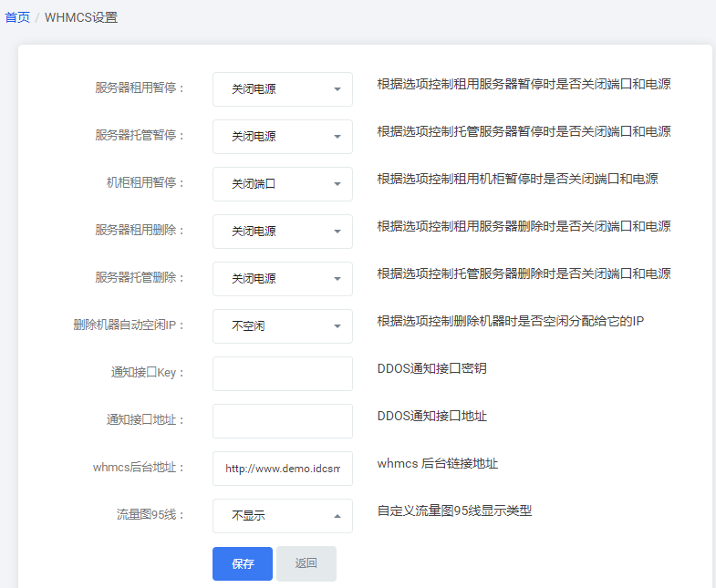Focus the 通知接口Key input field

(x=283, y=374)
